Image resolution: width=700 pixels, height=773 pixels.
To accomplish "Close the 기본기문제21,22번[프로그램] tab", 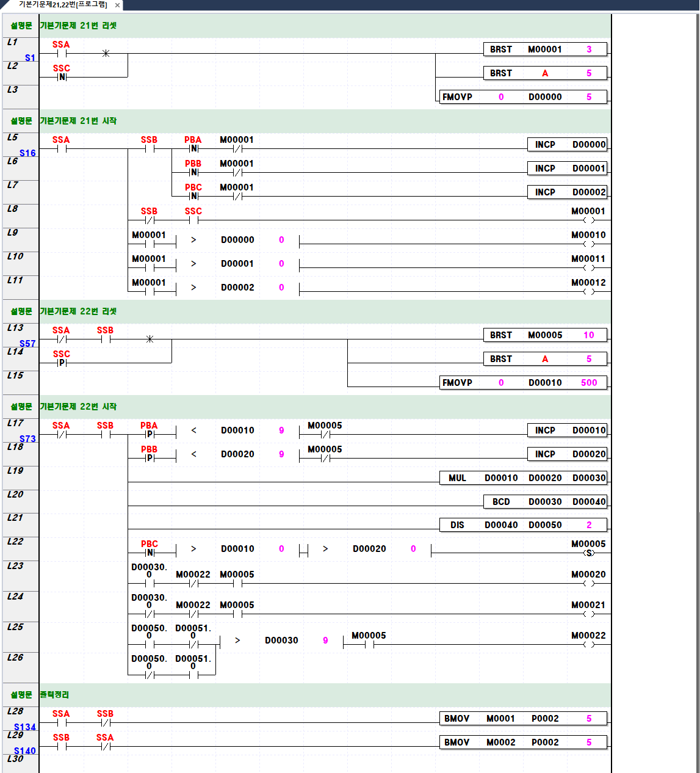I will pyautogui.click(x=117, y=5).
